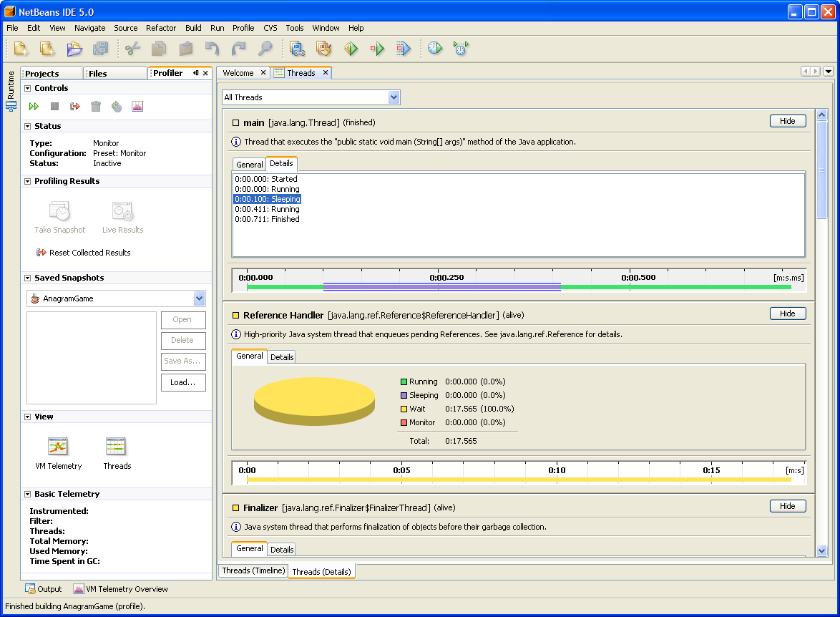Screen dimensions: 840x617
Task: Open the Runtime side panel
Action: point(11,90)
